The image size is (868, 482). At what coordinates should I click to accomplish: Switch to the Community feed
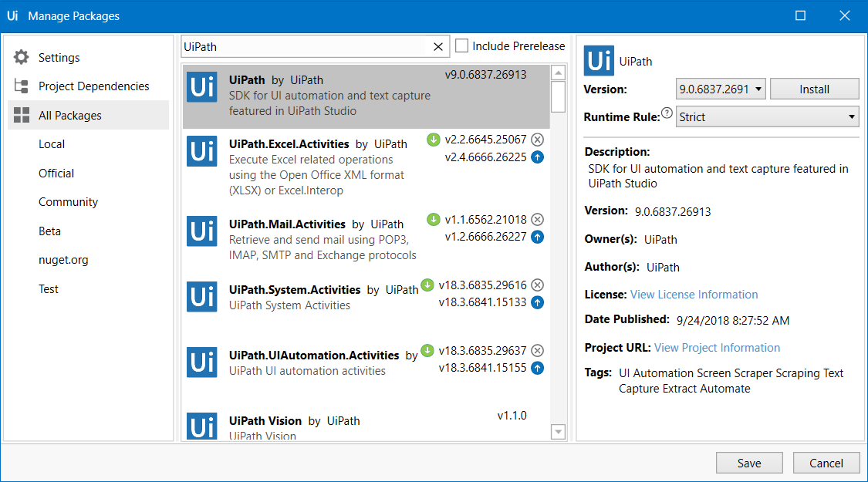click(x=68, y=201)
